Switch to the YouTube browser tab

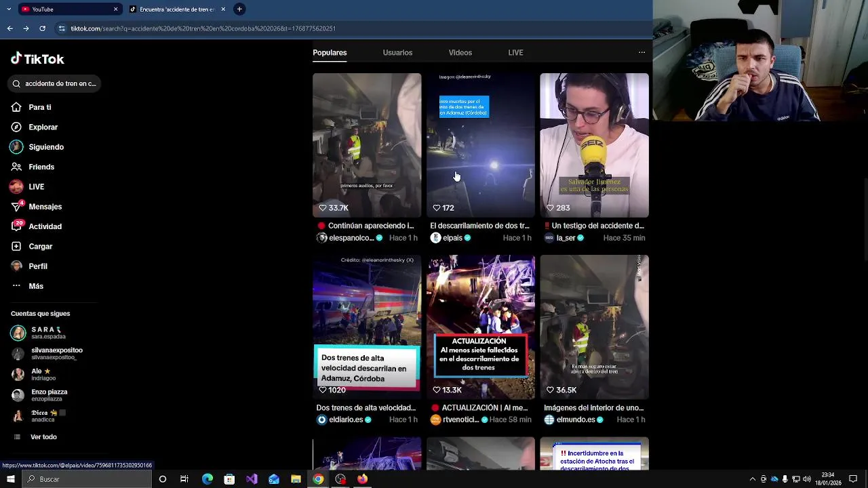pos(68,9)
